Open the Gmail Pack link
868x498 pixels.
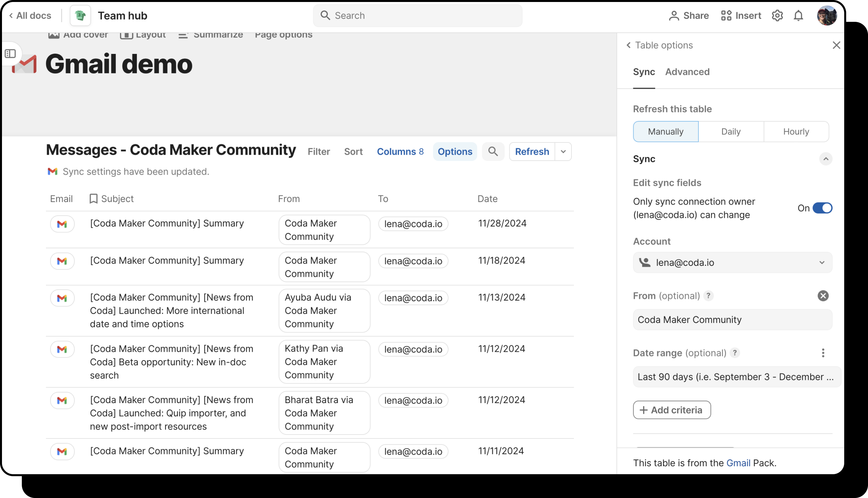click(738, 463)
